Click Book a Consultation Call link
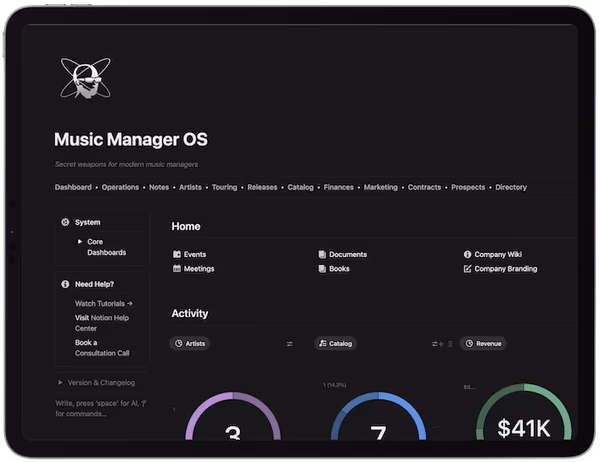This screenshot has height=462, width=600. [102, 348]
